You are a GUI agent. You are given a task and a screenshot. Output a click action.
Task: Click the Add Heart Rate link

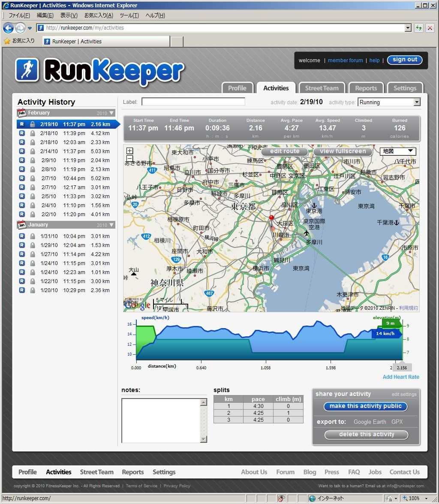pos(401,377)
